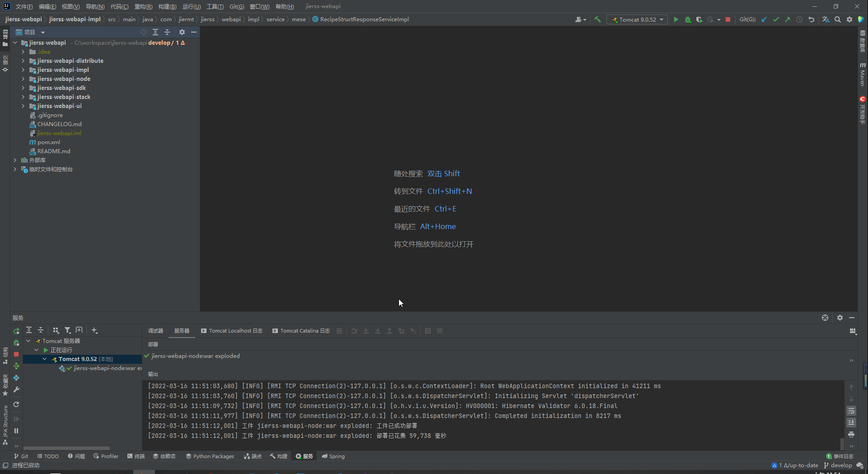Collapse the 正在运行 running node
Viewport: 868px width, 474px height.
point(37,350)
